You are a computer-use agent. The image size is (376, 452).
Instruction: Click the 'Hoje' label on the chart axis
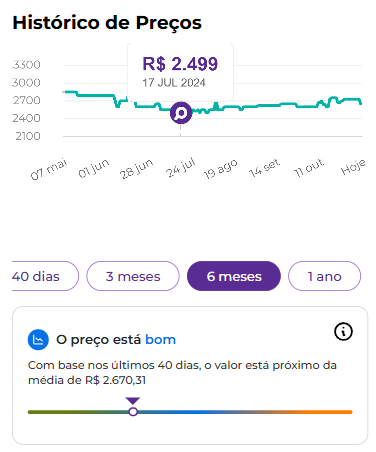353,167
